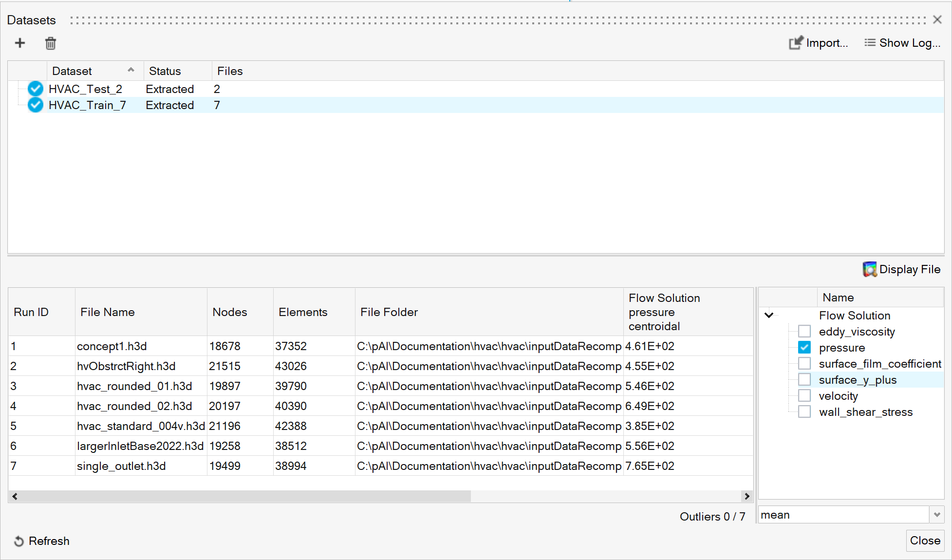Click the Display File icon

869,269
